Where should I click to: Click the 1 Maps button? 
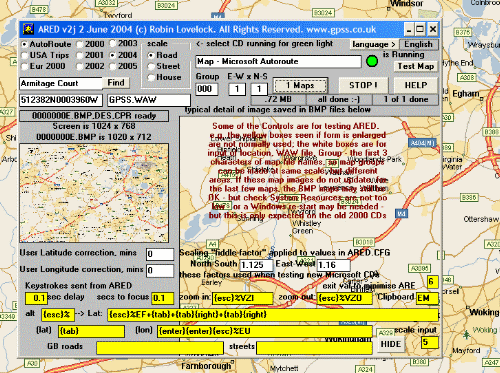pyautogui.click(x=300, y=85)
